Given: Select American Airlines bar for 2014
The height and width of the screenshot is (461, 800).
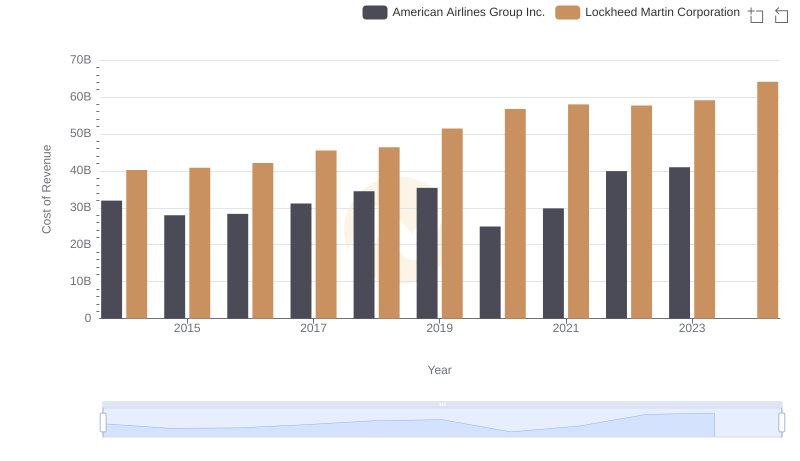Looking at the screenshot, I should 112,260.
